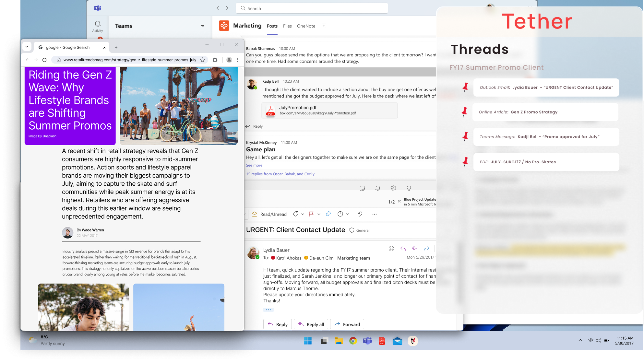This screenshot has height=362, width=644.
Task: Reload the page in Chrome
Action: 44,60
